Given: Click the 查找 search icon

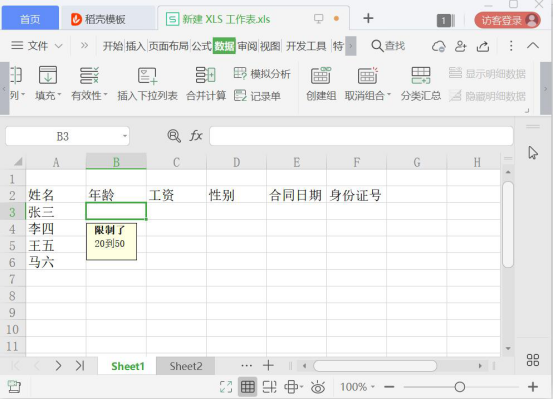Looking at the screenshot, I should pyautogui.click(x=377, y=46).
